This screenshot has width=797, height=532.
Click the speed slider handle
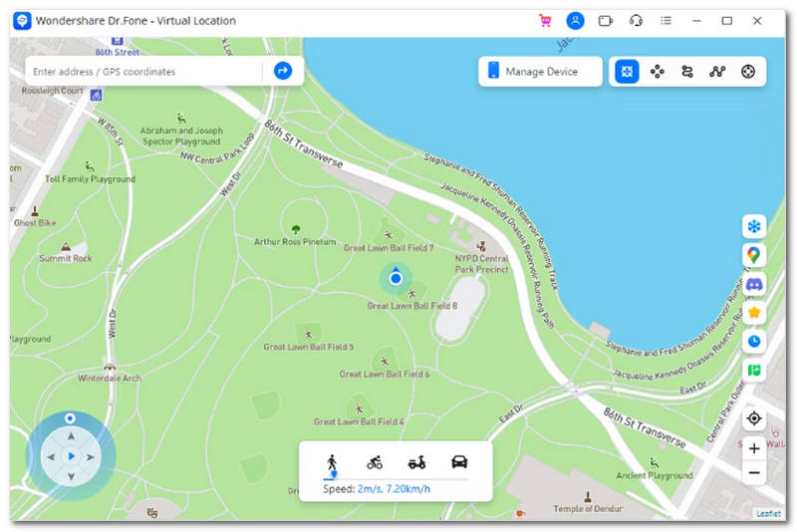334,474
